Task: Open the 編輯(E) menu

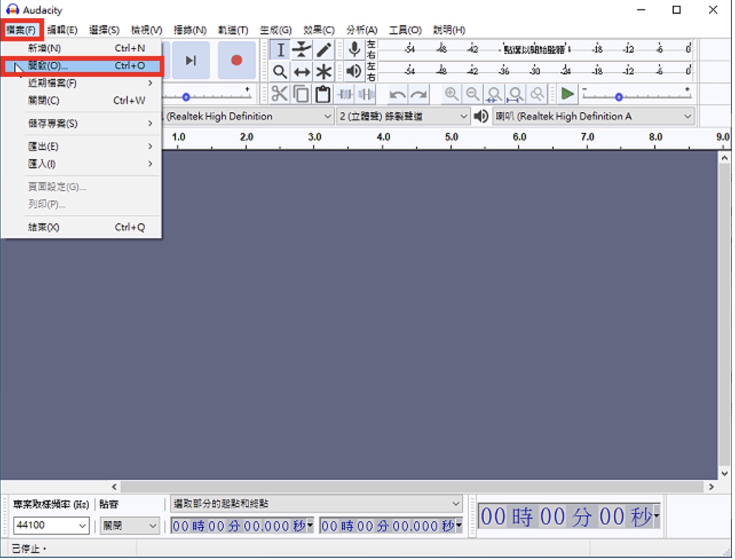Action: (62, 30)
